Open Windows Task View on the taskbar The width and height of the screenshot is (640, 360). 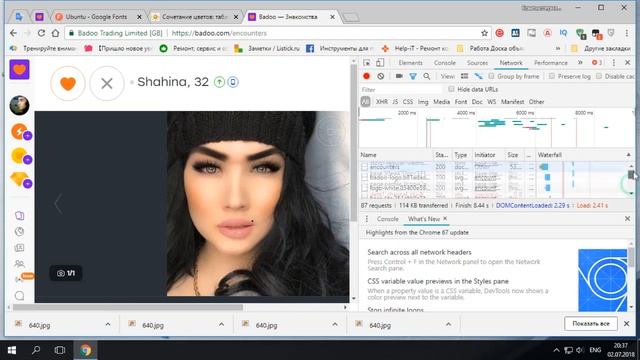tap(60, 350)
